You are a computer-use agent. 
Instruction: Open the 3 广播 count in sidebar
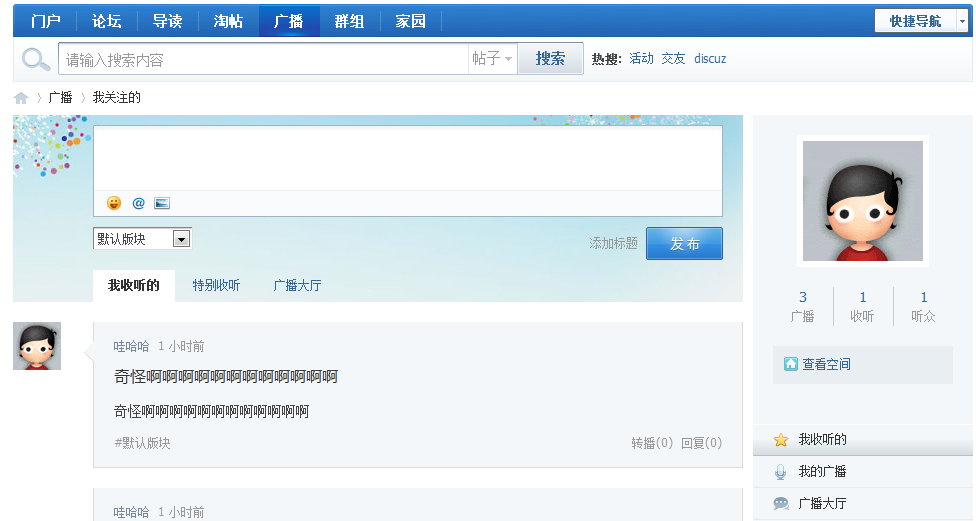(x=802, y=306)
